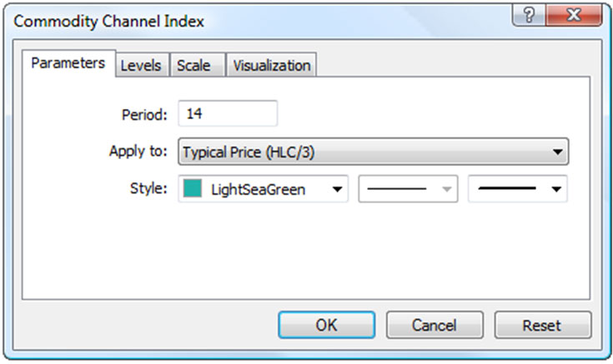This screenshot has width=613, height=364.
Task: Click the Cancel button
Action: (435, 325)
